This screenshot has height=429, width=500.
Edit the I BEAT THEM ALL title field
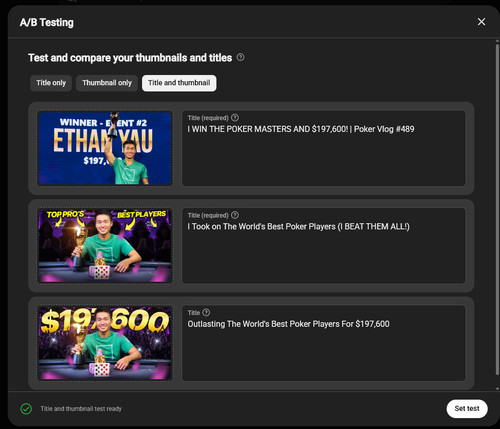click(x=324, y=246)
